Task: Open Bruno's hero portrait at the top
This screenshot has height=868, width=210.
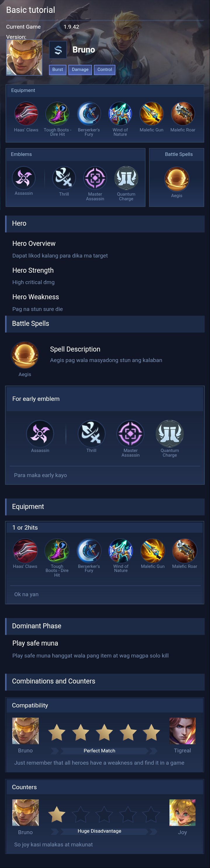Action: coord(24,58)
